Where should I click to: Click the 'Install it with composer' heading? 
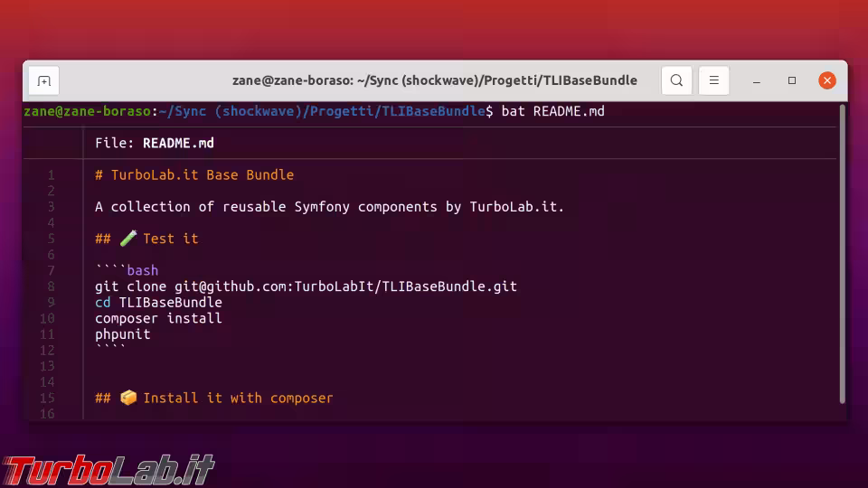(x=238, y=398)
